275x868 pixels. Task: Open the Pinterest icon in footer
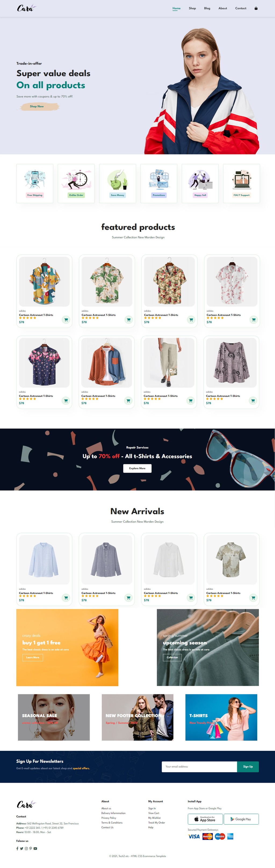coord(31,848)
